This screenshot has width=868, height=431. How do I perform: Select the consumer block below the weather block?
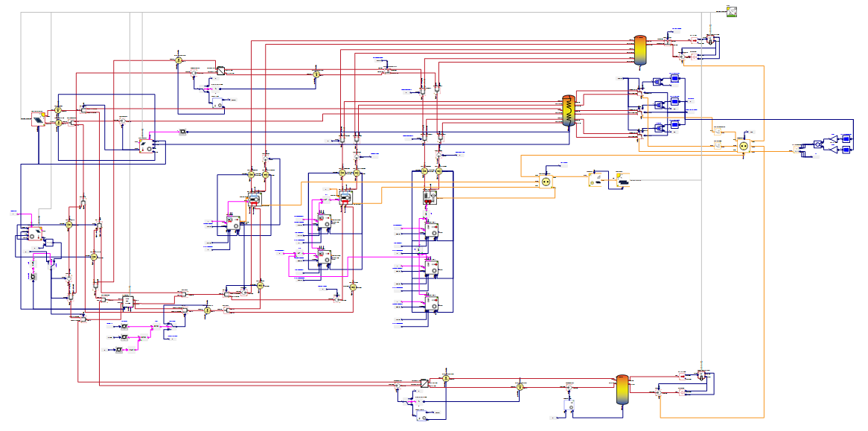pyautogui.click(x=710, y=39)
